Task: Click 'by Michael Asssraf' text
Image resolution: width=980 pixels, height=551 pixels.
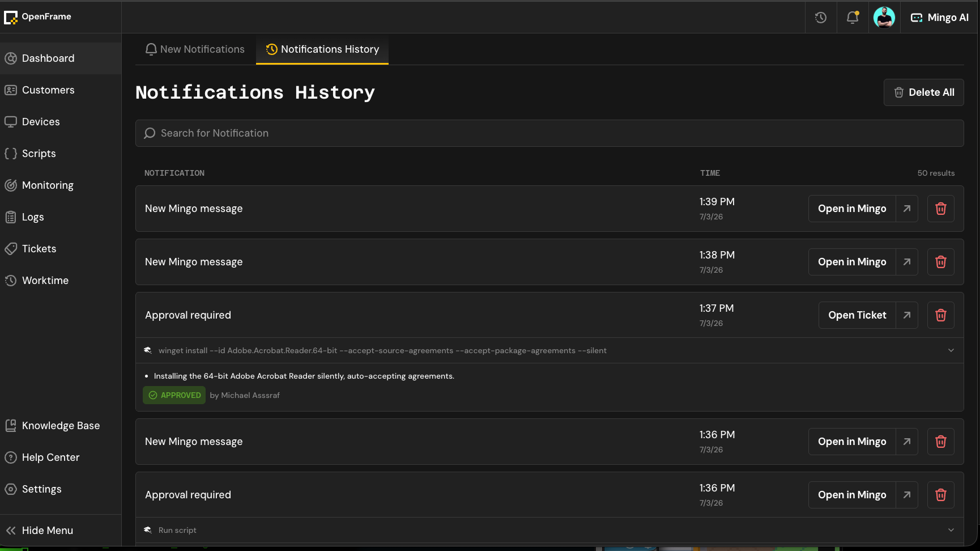Action: (x=245, y=395)
